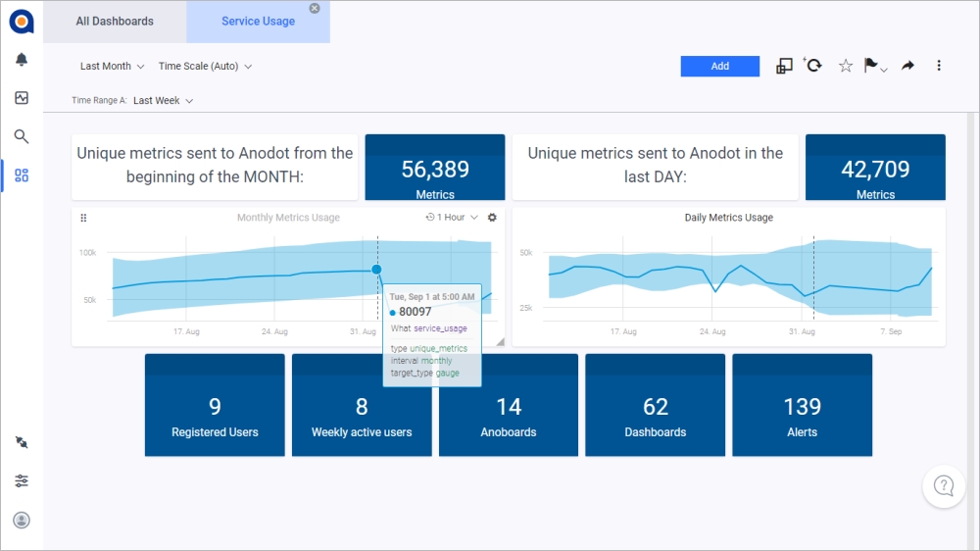Click the blue Add button
This screenshot has height=551, width=980.
719,66
